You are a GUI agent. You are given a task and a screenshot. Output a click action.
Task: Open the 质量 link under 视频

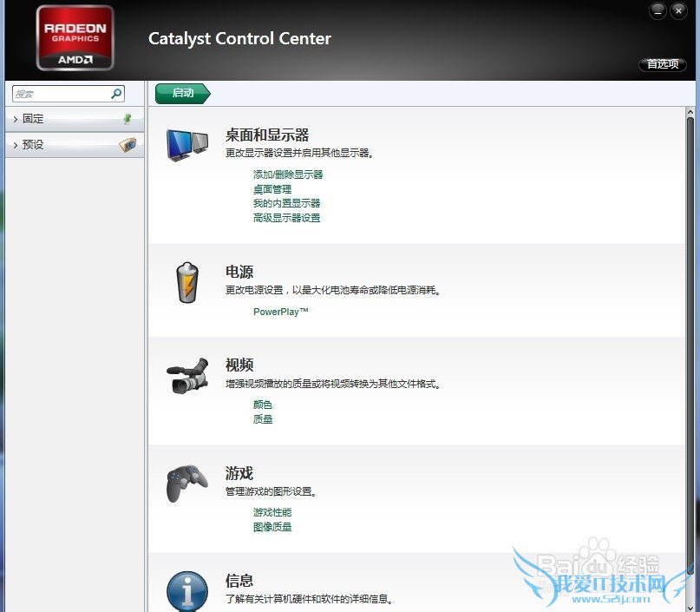click(263, 419)
